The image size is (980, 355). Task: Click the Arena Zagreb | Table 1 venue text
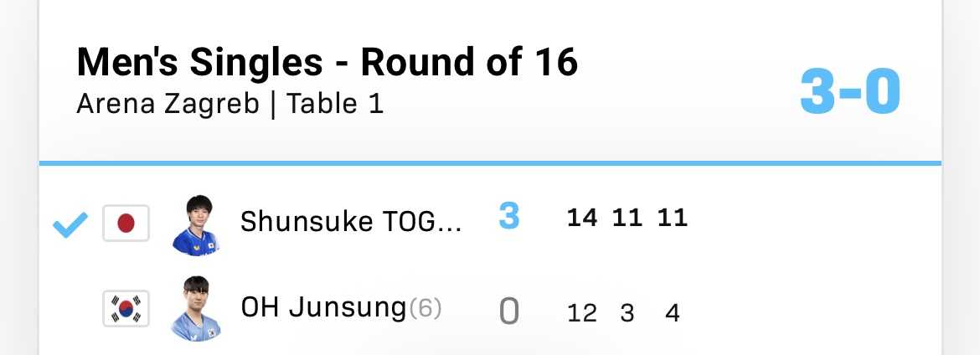[x=230, y=105]
